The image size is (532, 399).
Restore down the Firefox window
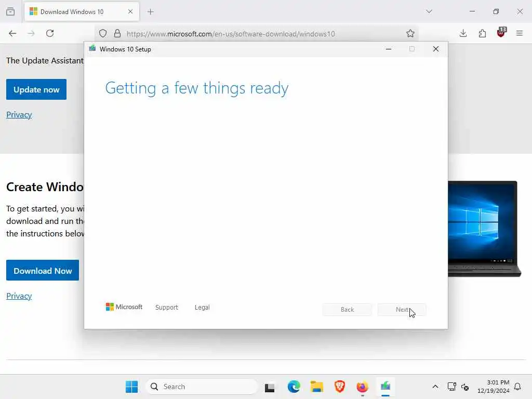pos(496,11)
